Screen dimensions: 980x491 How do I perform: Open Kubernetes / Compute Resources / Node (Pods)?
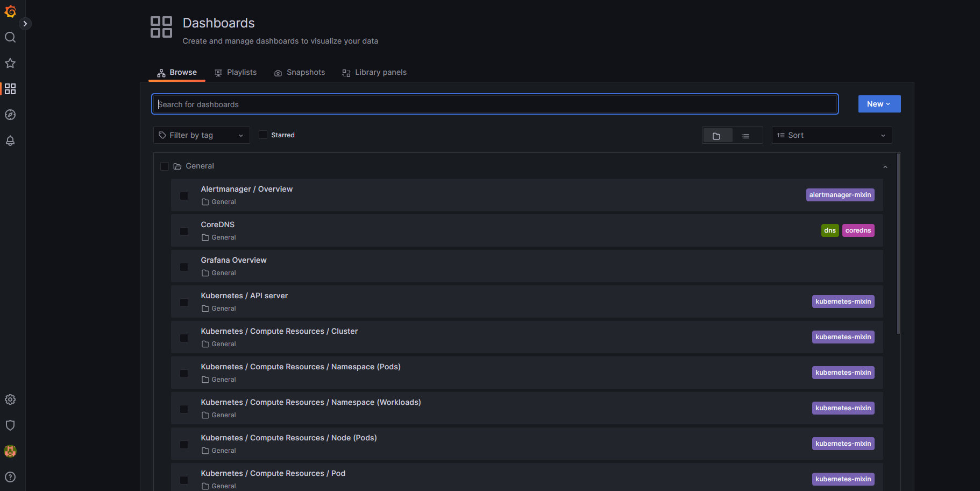(289, 438)
